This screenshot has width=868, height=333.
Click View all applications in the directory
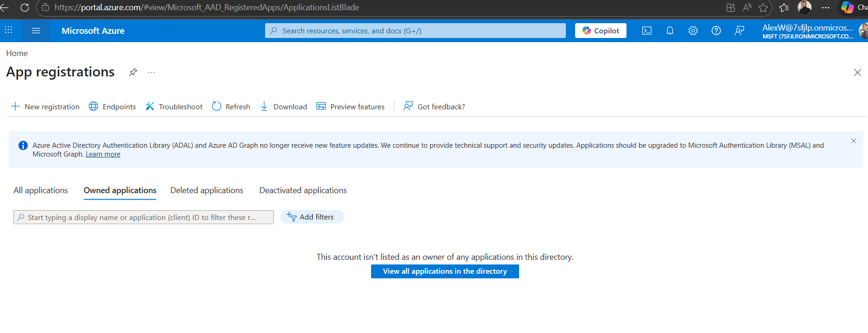[x=445, y=271]
